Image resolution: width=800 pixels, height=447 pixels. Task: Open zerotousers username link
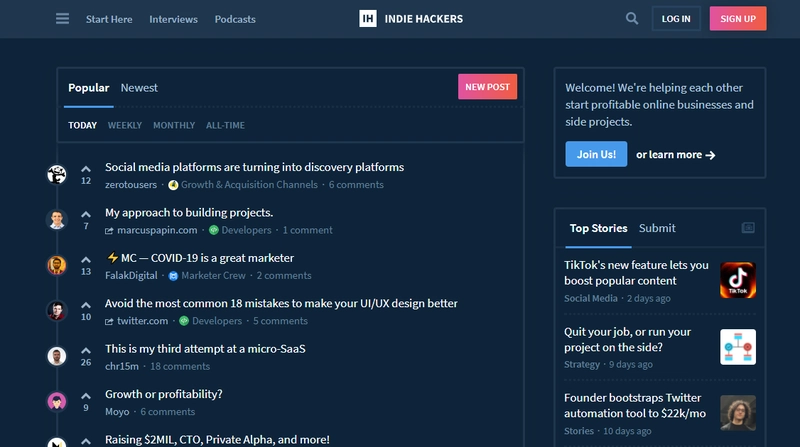click(131, 185)
